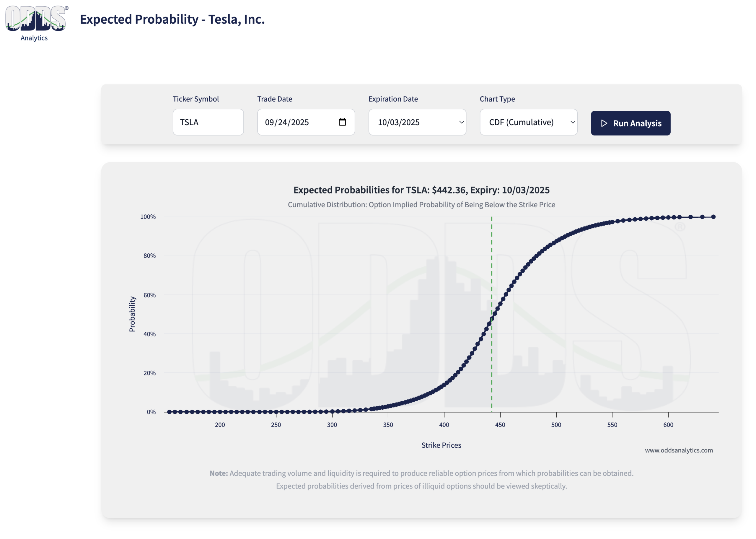Click the chart title for TSLA expiry
Viewport: 756px width, 539px height.
421,190
